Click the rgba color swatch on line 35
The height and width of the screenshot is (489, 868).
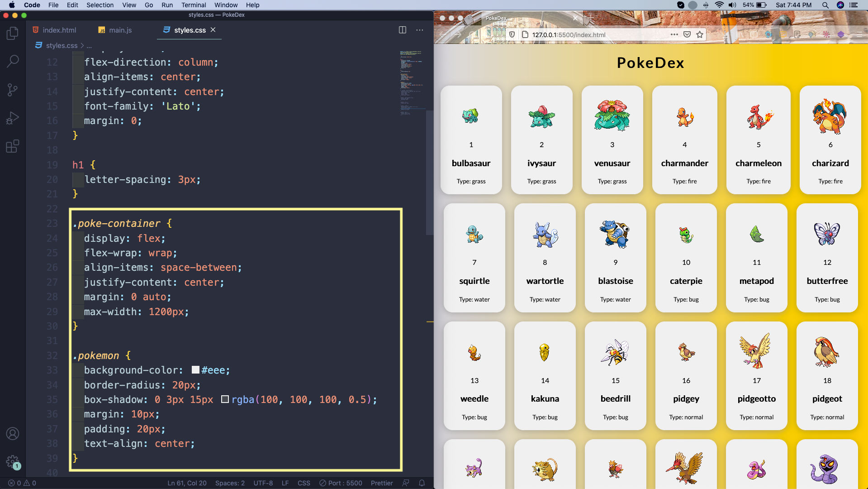tap(225, 399)
